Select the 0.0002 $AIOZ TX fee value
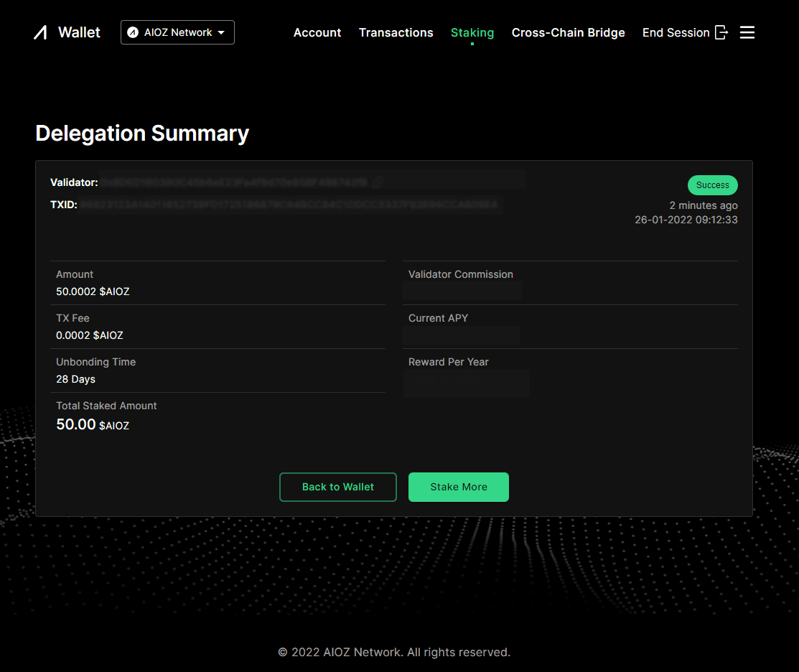This screenshot has width=799, height=672. pos(90,335)
